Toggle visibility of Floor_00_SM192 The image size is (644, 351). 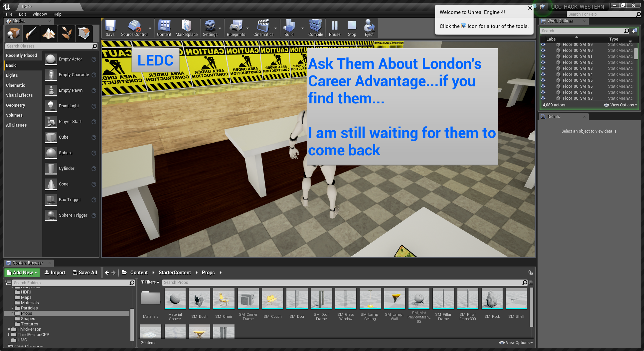543,62
